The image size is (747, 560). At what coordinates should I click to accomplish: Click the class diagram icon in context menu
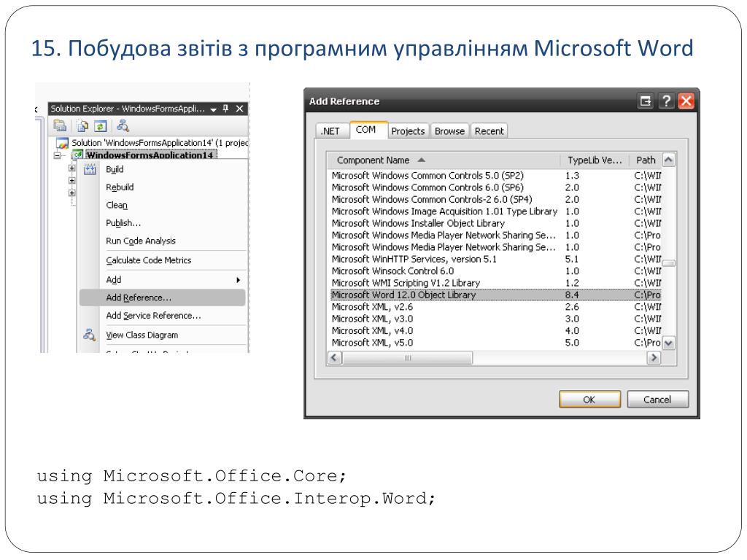tap(89, 335)
